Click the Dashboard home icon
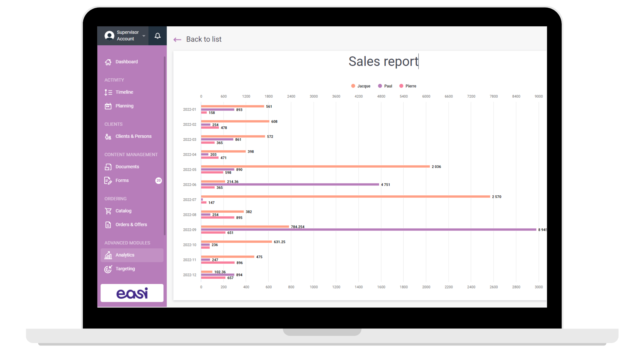Viewport: 644px width, 351px height. 108,62
